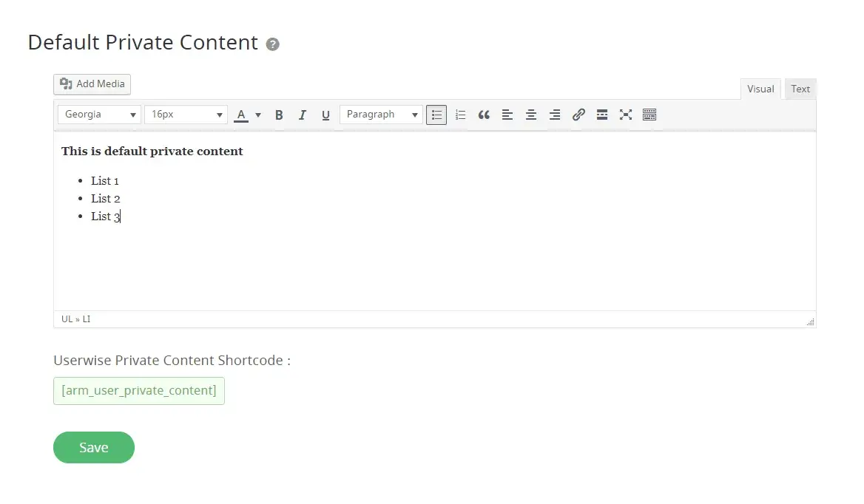Insert a link with the chain icon
Screen dimensions: 864x504
[578, 115]
